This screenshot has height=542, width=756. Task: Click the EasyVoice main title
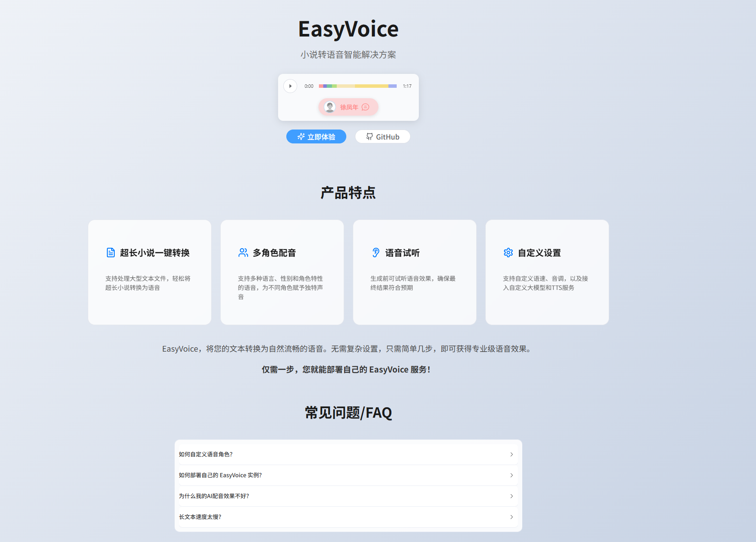tap(348, 29)
